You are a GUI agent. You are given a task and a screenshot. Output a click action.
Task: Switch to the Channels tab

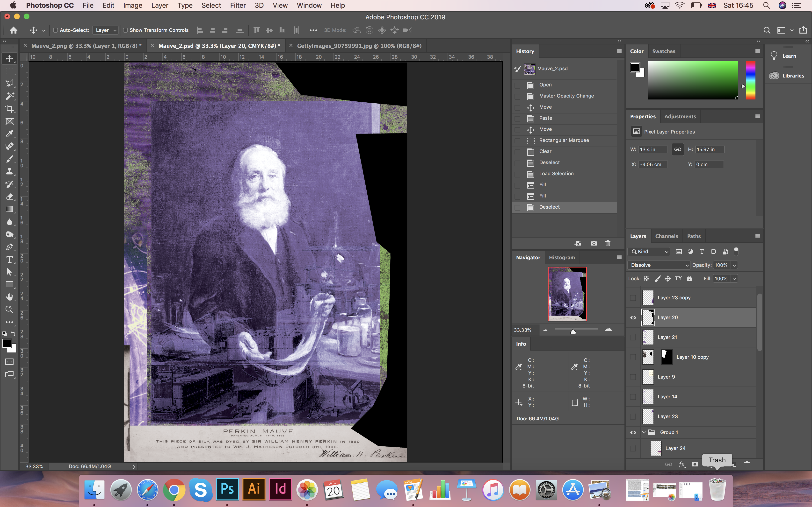(x=666, y=236)
